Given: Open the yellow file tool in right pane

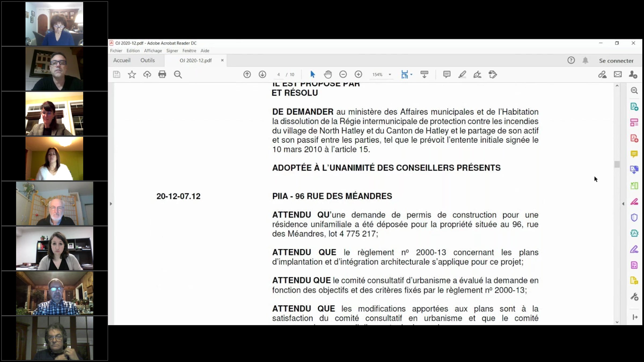Looking at the screenshot, I should (x=634, y=281).
